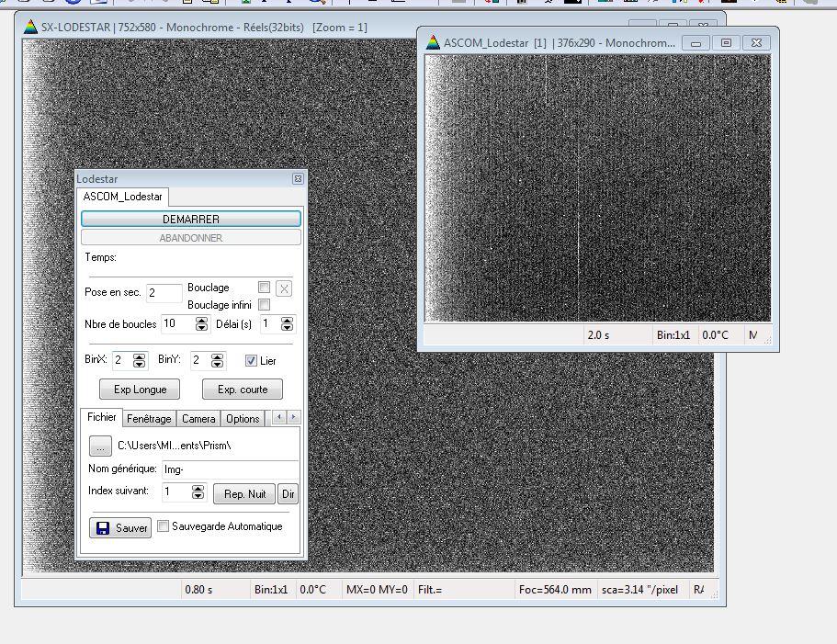Click the Nom générique text field
Viewport: 837px width, 644px height.
[229, 469]
